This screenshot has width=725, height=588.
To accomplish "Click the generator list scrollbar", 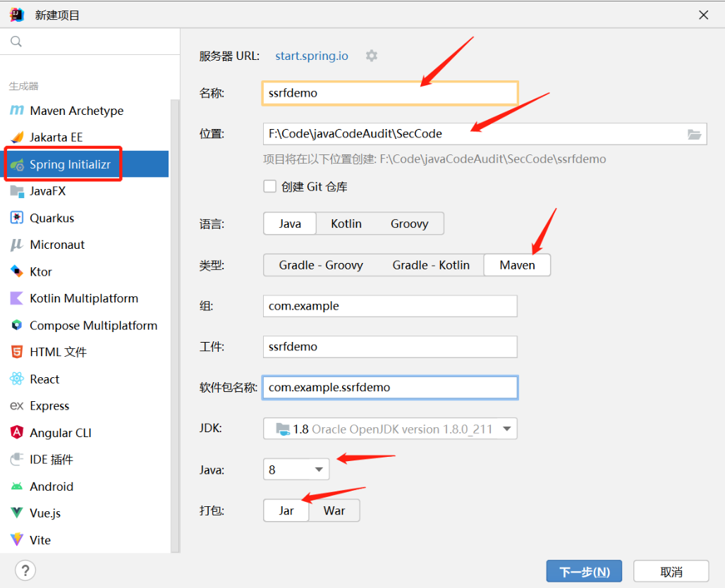I will tap(175, 326).
